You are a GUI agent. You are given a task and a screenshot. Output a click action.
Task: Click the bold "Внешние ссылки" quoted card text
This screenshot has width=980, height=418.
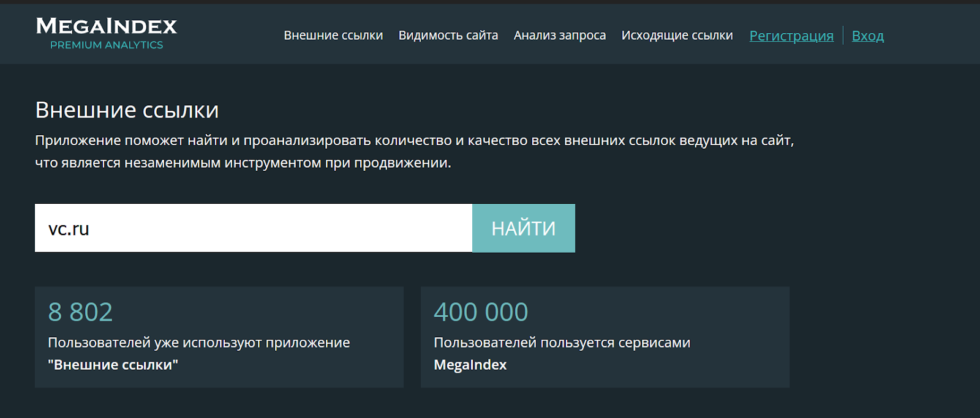[x=113, y=365]
